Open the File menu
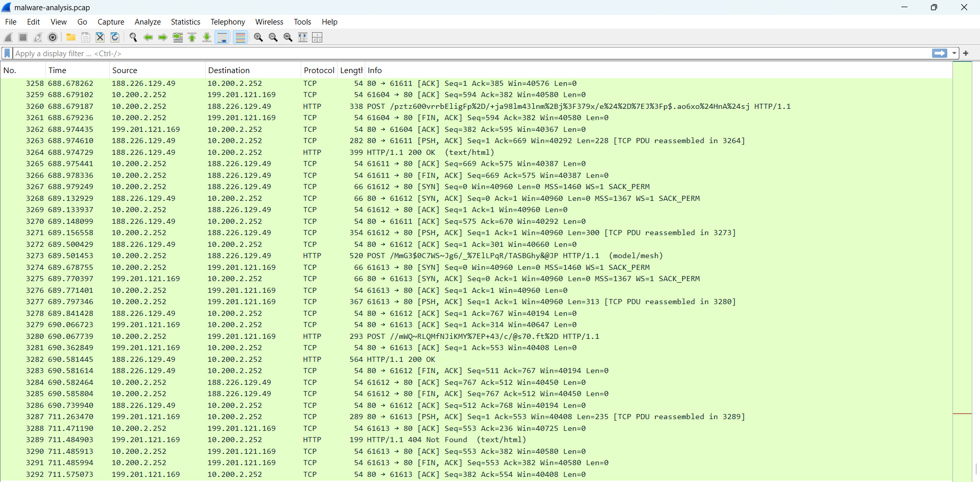Viewport: 980px width, 482px height. [11, 21]
